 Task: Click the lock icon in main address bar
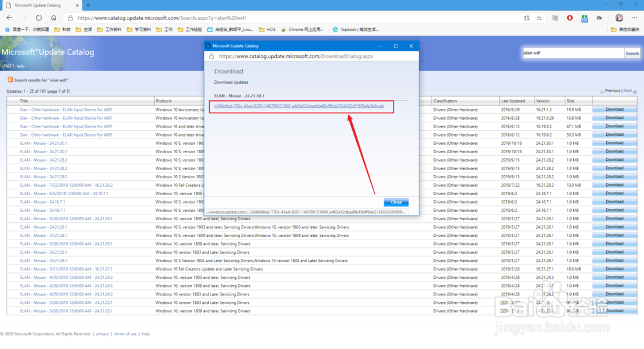point(70,18)
